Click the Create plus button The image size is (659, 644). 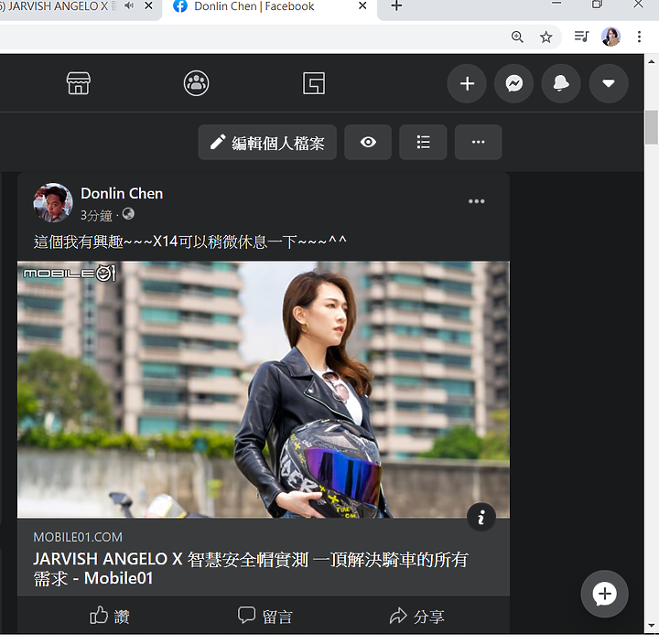click(467, 83)
